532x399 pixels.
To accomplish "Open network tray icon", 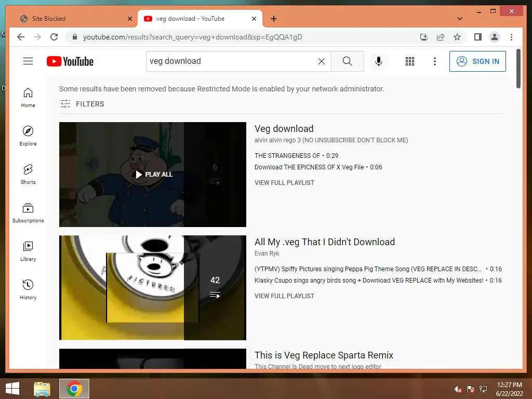I will 483,389.
